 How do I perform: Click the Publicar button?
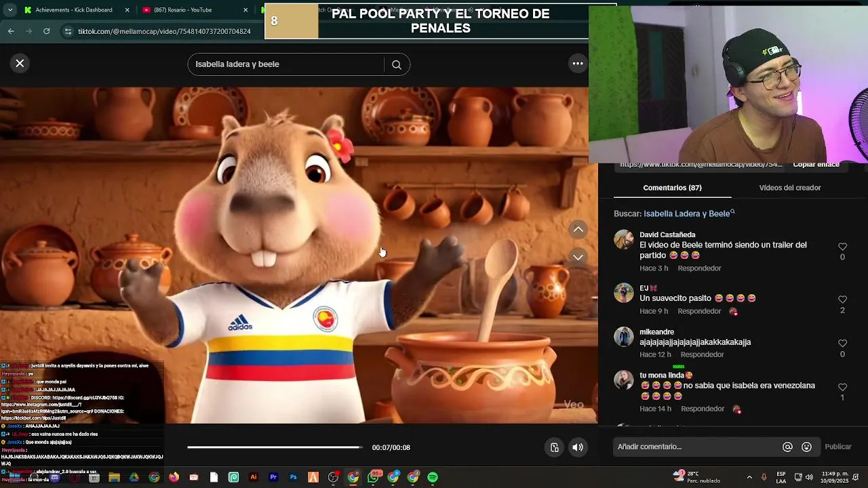[x=838, y=447]
